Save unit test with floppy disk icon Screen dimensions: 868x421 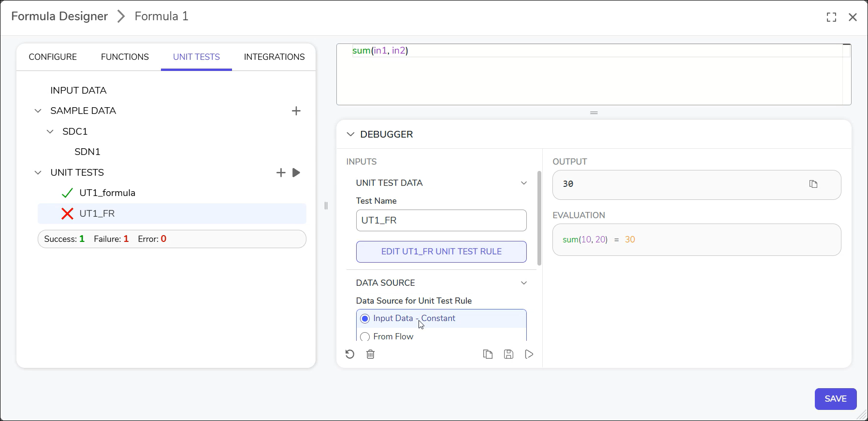point(508,354)
